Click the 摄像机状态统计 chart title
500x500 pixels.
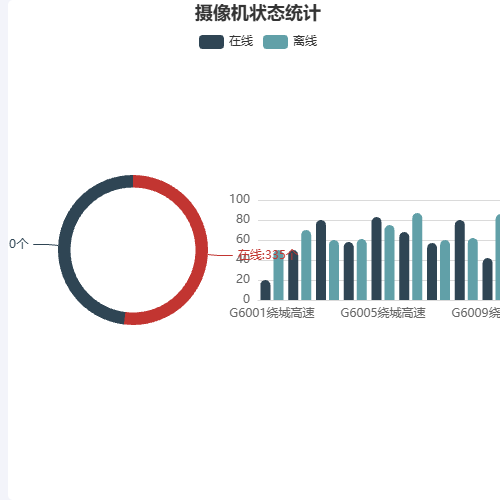pyautogui.click(x=258, y=13)
